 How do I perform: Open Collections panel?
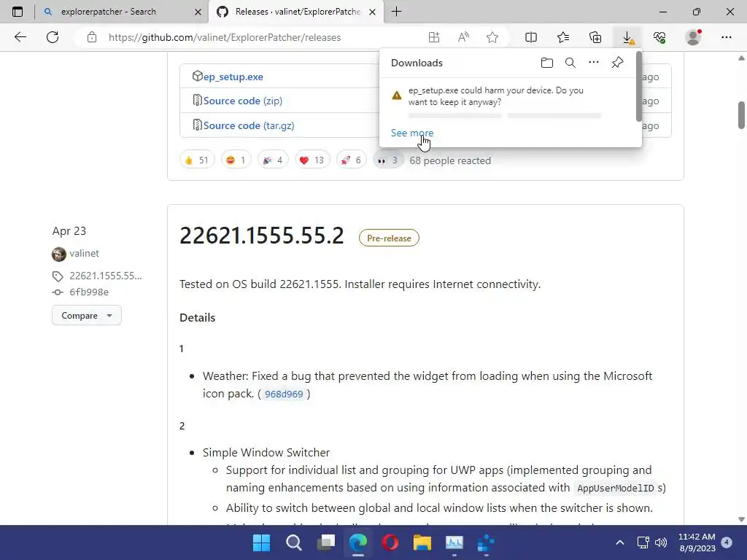coord(595,37)
